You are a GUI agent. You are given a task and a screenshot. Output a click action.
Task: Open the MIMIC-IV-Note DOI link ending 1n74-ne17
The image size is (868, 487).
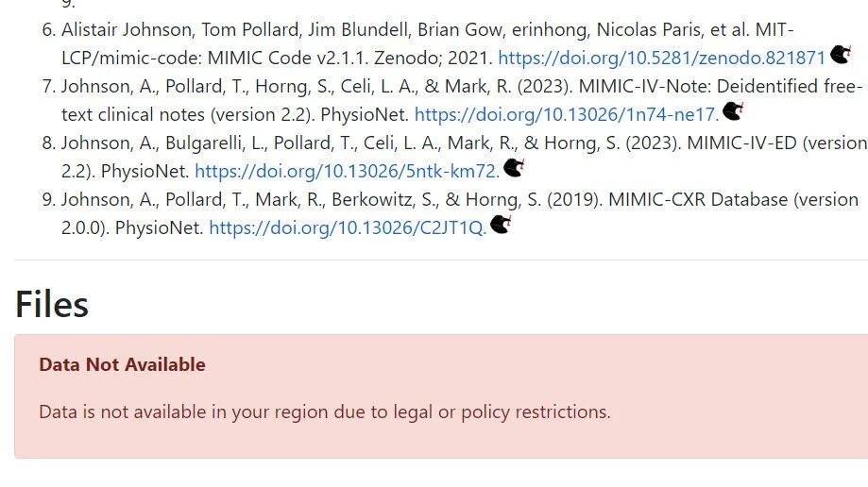[567, 115]
